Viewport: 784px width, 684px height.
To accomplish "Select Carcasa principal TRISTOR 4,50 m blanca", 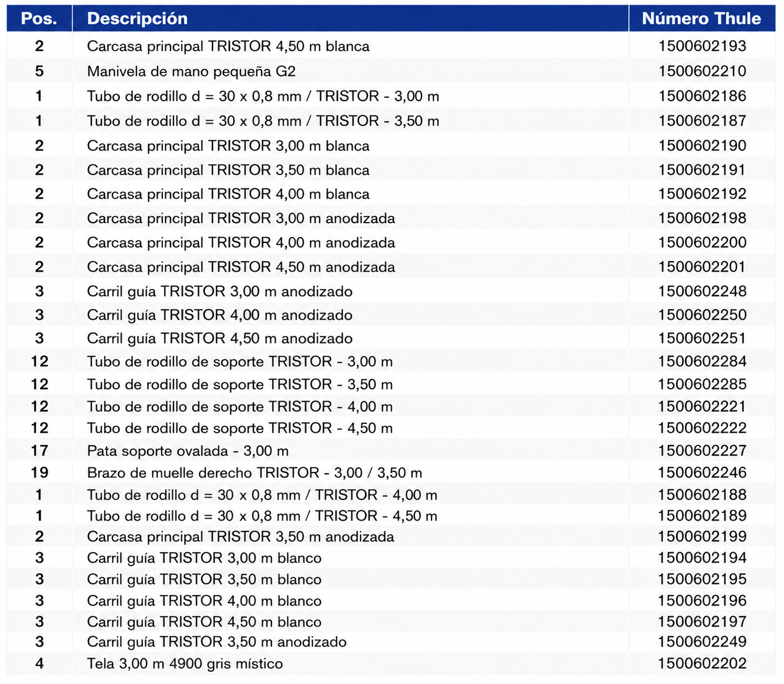I will (x=228, y=46).
